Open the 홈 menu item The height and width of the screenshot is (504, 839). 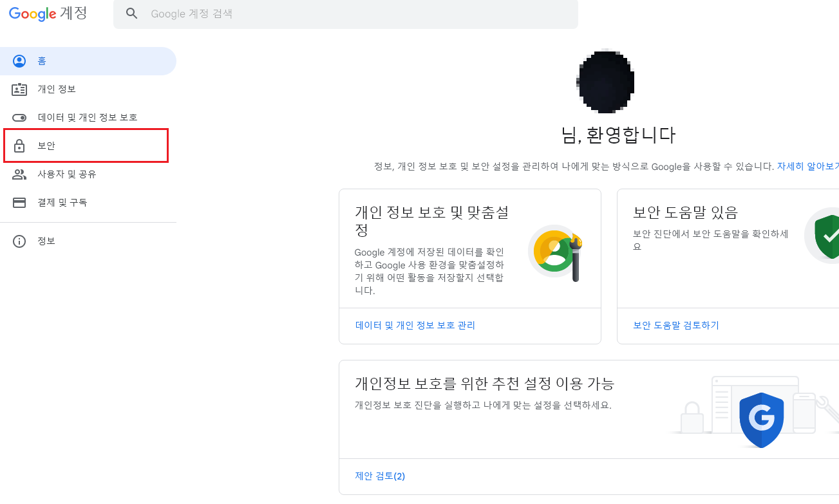tap(88, 61)
